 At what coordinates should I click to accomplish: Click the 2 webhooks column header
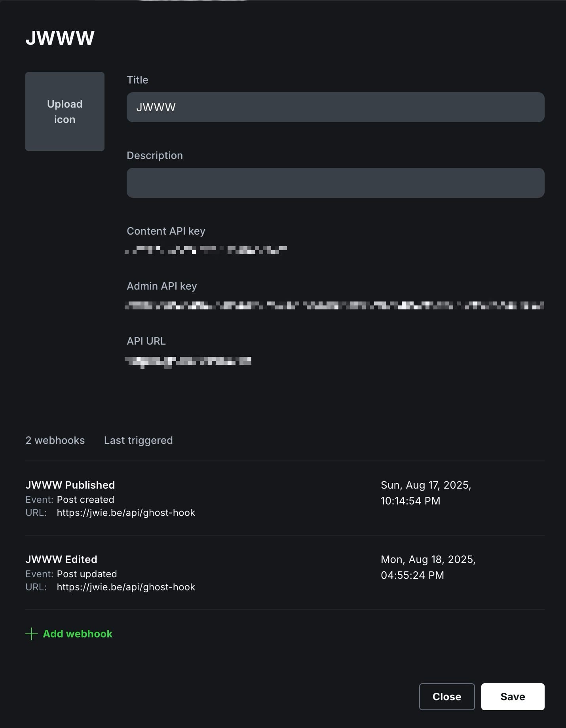pyautogui.click(x=55, y=440)
